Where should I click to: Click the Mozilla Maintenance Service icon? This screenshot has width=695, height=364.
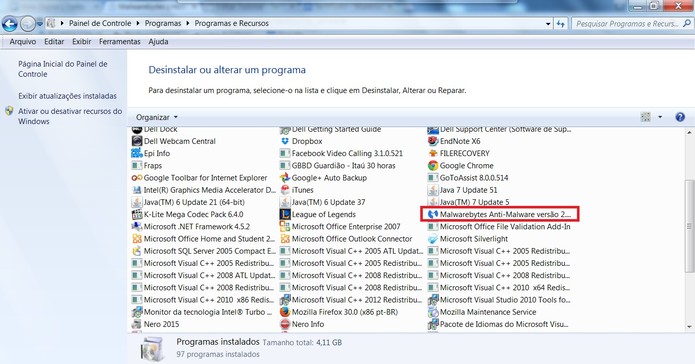[433, 312]
